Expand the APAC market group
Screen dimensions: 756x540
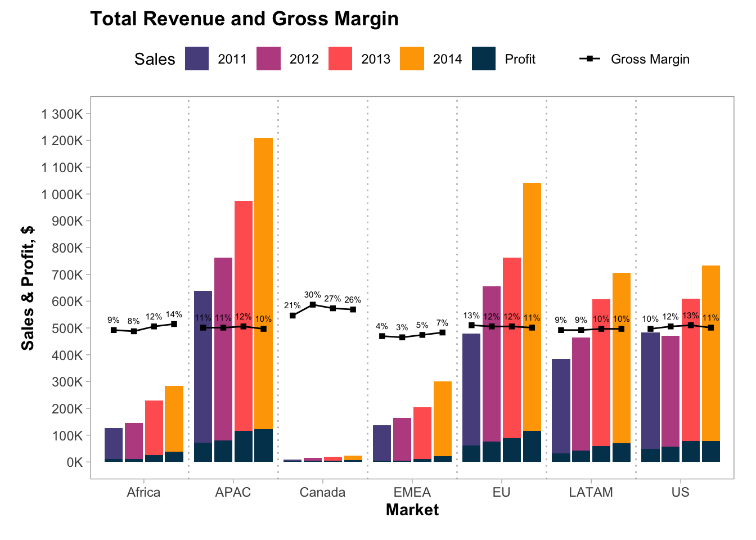234,491
